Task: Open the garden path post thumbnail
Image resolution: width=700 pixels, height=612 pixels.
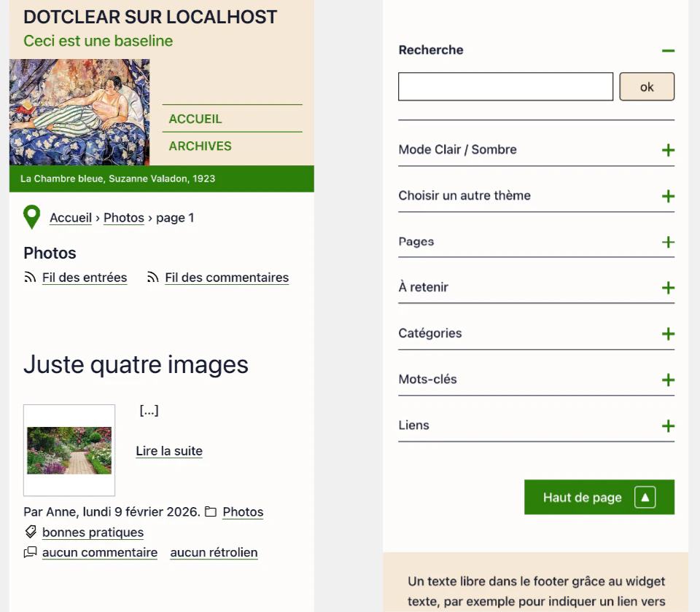Action: pos(69,450)
